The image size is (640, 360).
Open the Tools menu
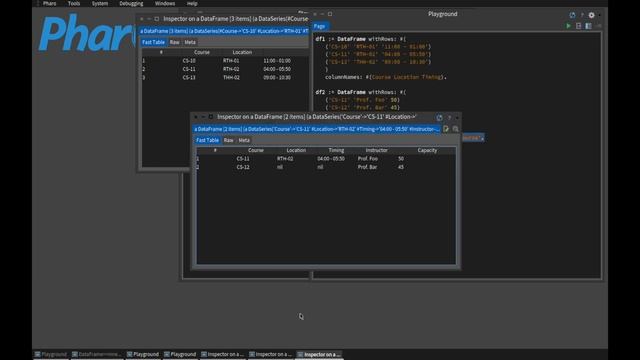pyautogui.click(x=74, y=3)
